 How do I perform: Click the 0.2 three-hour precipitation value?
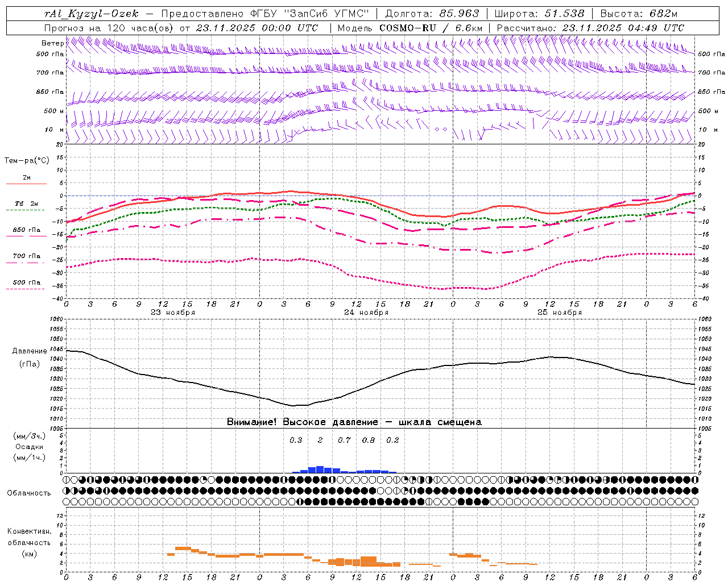pyautogui.click(x=392, y=440)
